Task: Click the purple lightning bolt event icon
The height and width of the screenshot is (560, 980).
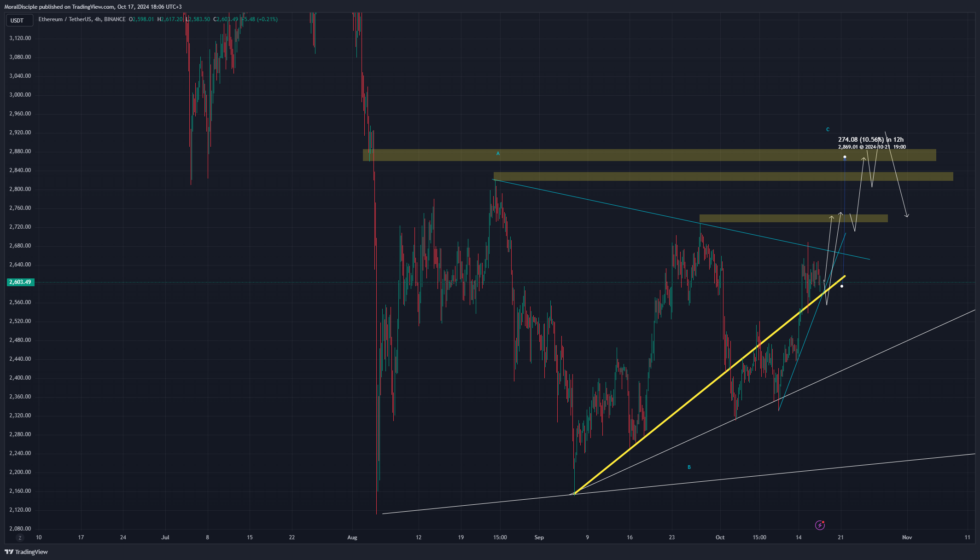Action: [x=820, y=525]
